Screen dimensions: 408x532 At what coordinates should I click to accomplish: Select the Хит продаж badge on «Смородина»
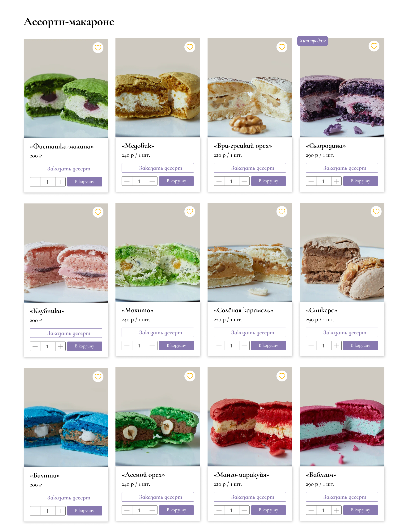click(x=312, y=41)
